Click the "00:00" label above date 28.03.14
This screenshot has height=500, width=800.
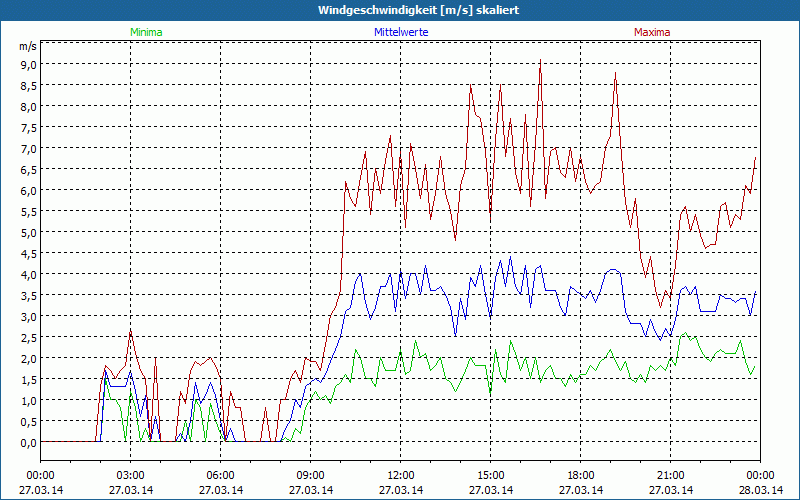761,476
